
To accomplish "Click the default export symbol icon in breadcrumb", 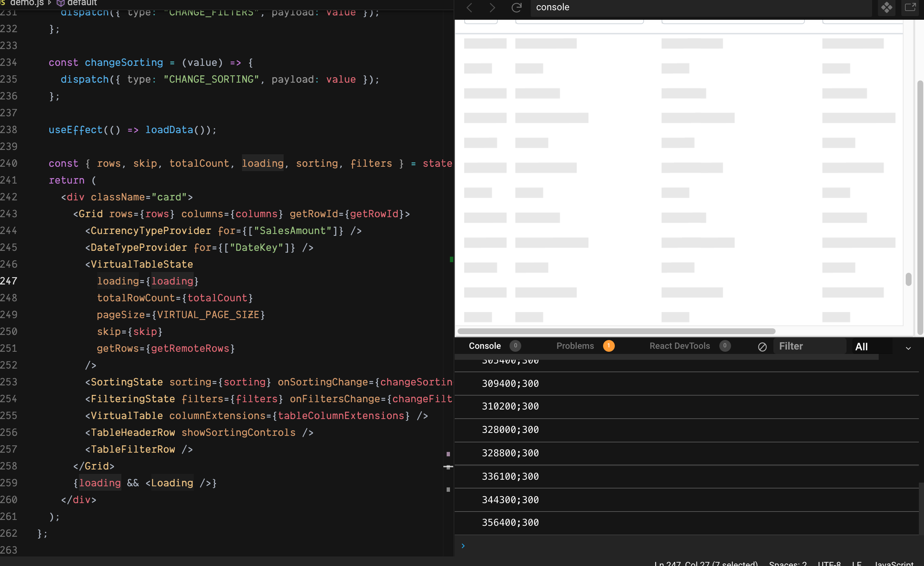I will 60,3.
